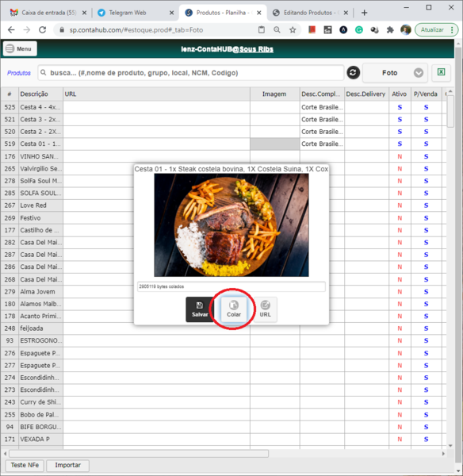463x476 pixels.
Task: Open the Chrome three-dot menu
Action: click(x=452, y=30)
